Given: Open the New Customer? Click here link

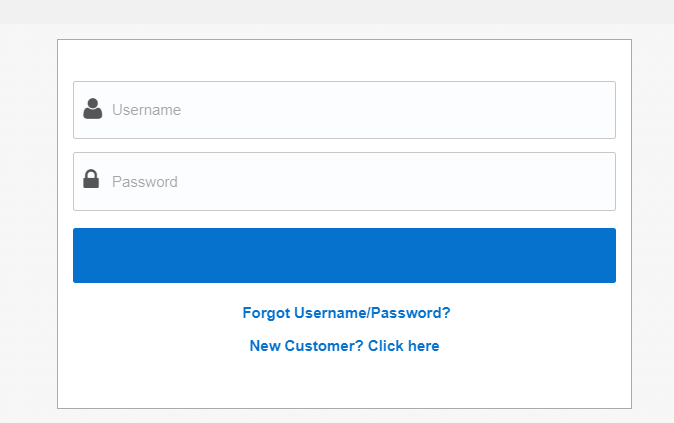Looking at the screenshot, I should tap(344, 346).
